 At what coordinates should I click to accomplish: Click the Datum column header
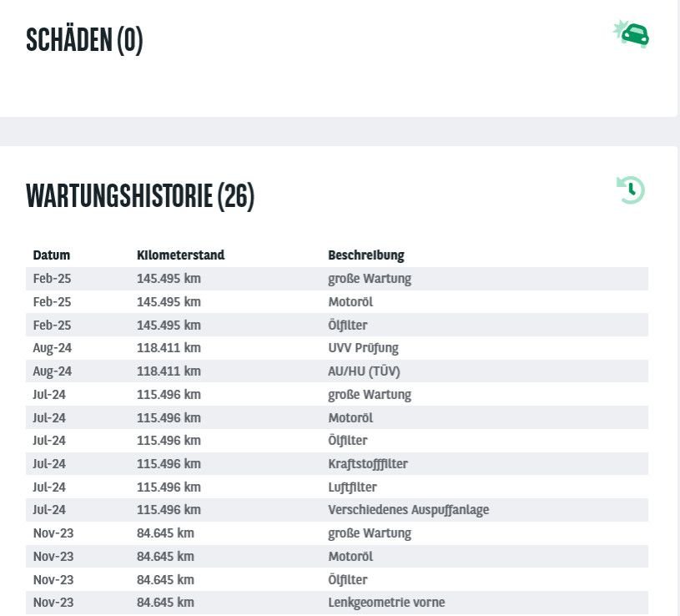(x=52, y=255)
